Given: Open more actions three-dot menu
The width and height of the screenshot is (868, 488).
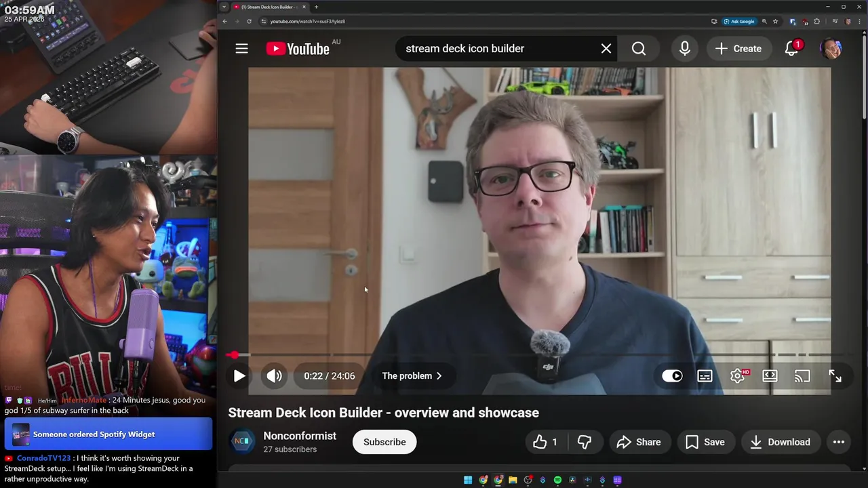Looking at the screenshot, I should pyautogui.click(x=839, y=442).
